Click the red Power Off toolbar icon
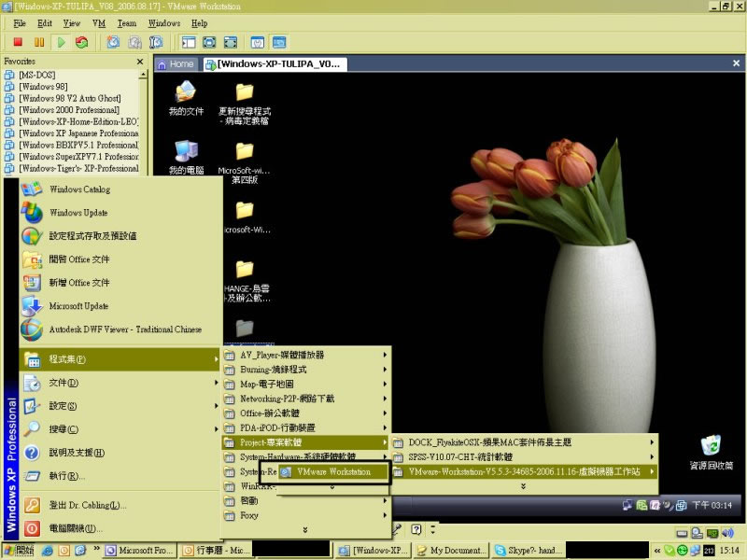This screenshot has width=747, height=560. [x=18, y=42]
